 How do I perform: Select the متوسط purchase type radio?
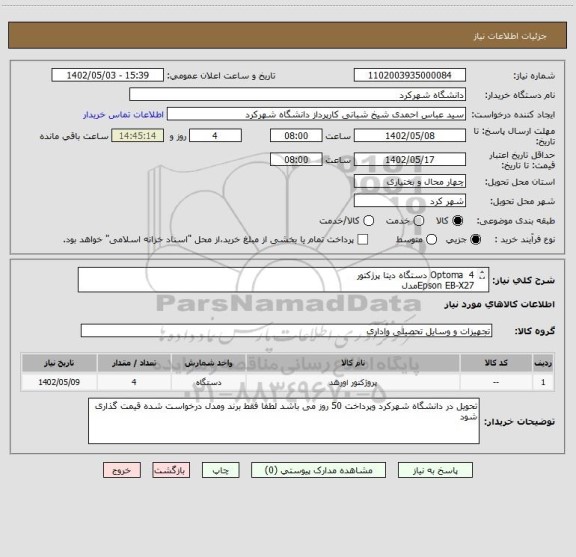click(x=431, y=240)
